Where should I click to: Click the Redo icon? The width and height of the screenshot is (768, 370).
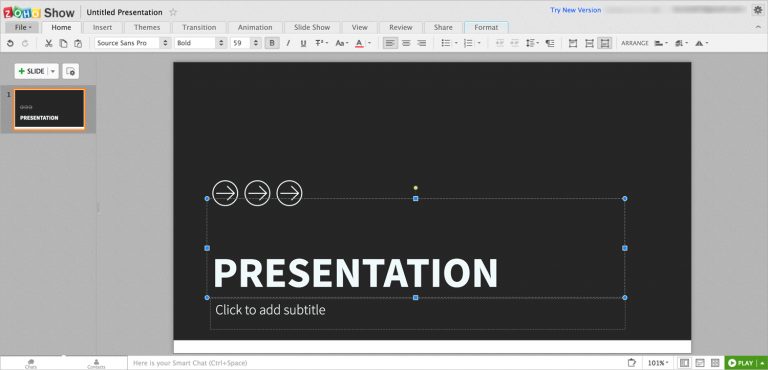[x=25, y=43]
